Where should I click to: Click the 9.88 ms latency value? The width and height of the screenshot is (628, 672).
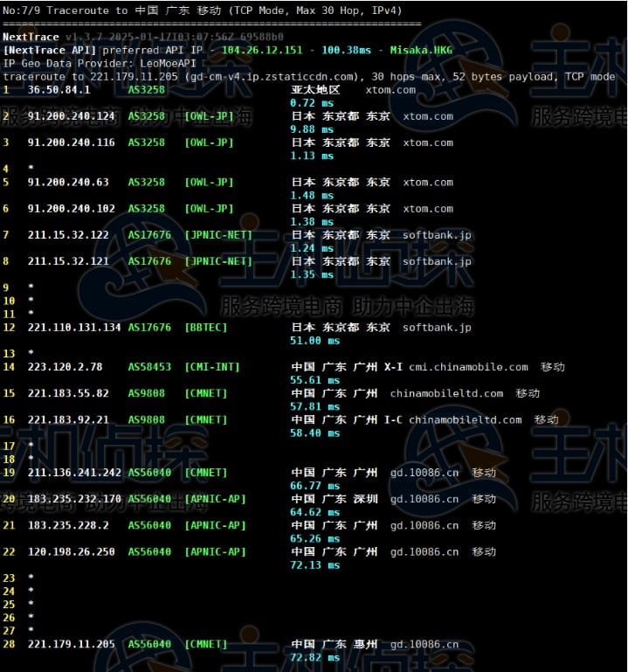tap(312, 129)
